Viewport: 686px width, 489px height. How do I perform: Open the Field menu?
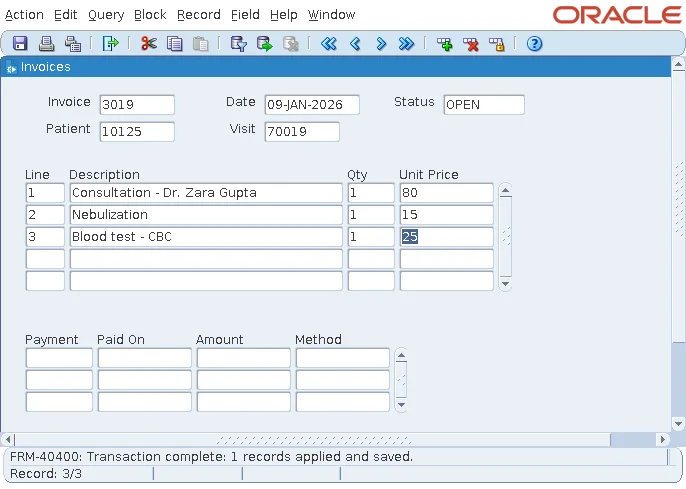[245, 15]
